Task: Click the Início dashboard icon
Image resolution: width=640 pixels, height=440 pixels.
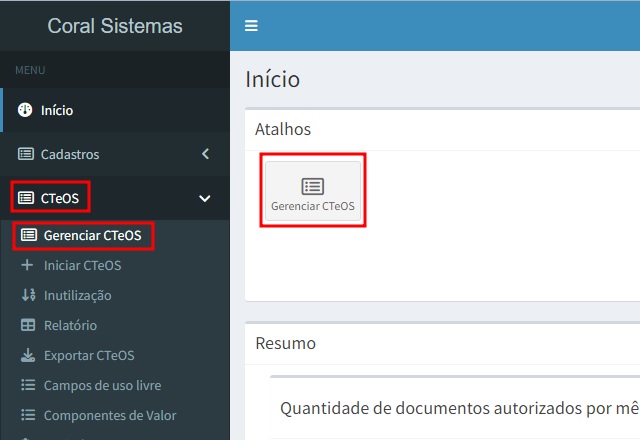Action: [x=26, y=110]
